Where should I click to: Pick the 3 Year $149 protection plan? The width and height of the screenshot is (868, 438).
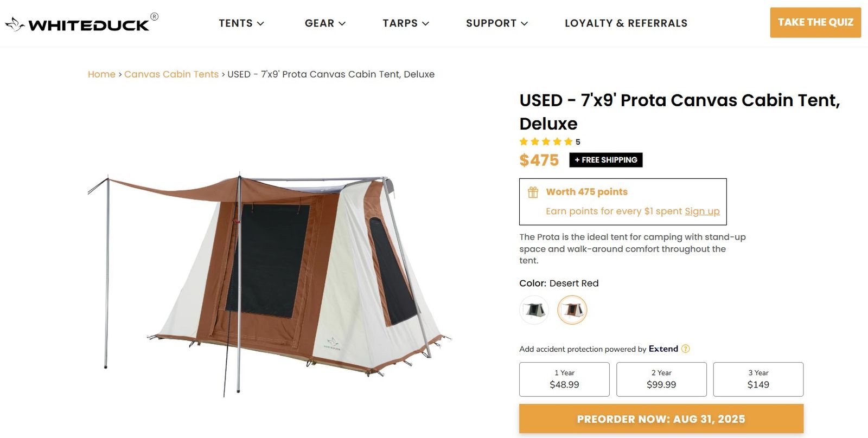(x=758, y=379)
